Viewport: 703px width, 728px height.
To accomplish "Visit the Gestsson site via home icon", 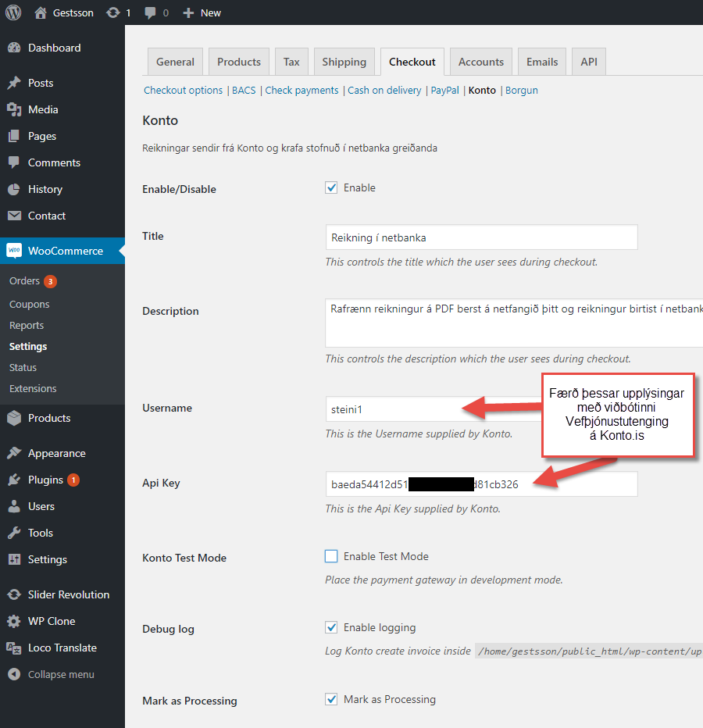I will (41, 12).
